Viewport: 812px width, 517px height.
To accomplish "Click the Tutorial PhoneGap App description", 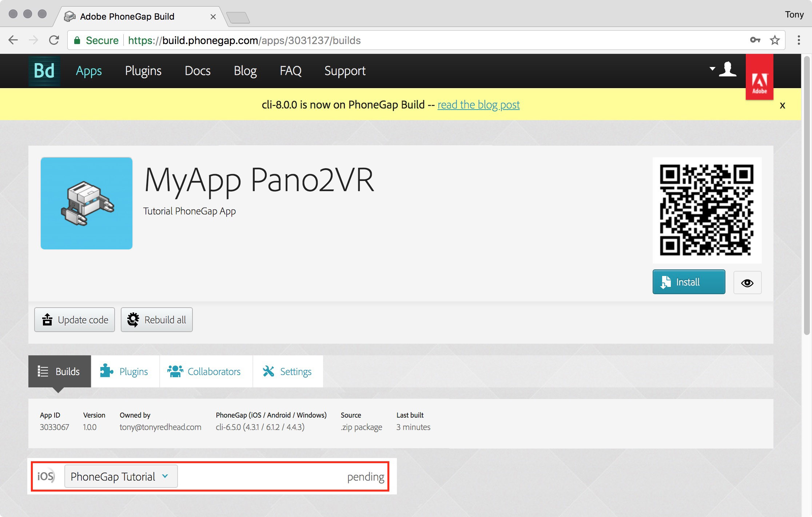I will [190, 212].
